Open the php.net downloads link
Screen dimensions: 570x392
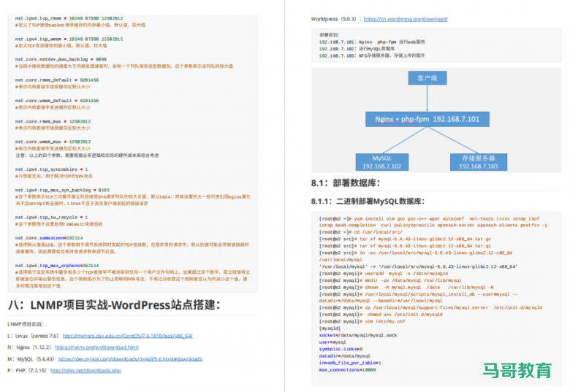(x=91, y=371)
